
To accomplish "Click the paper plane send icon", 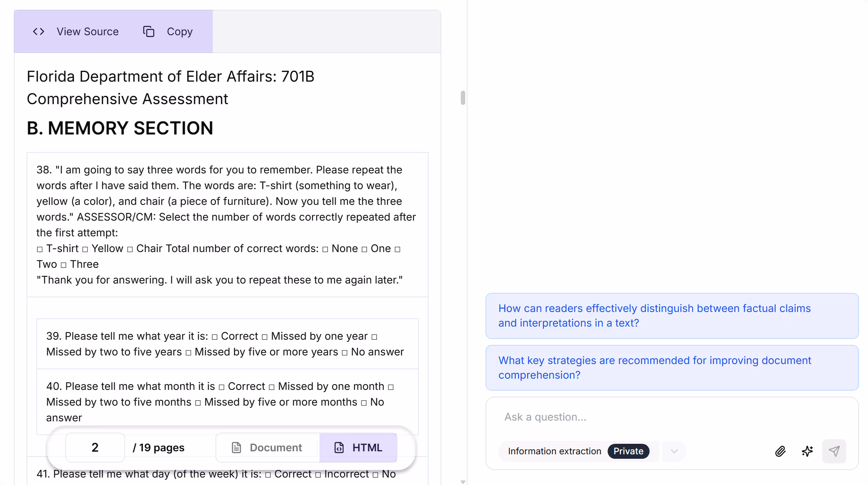I will click(834, 451).
